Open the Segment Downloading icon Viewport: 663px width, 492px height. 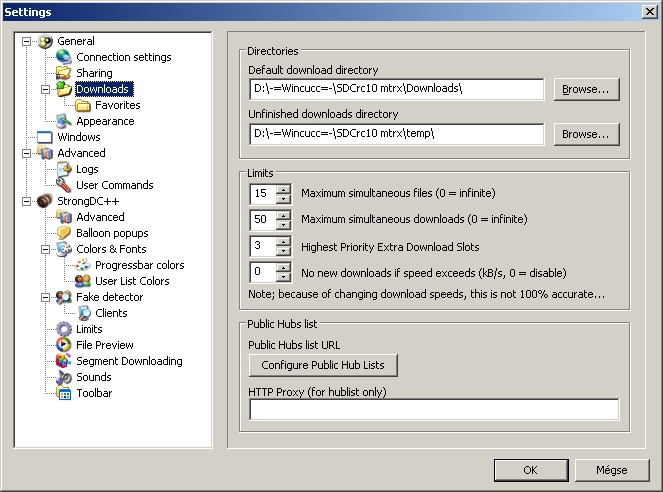tap(64, 361)
